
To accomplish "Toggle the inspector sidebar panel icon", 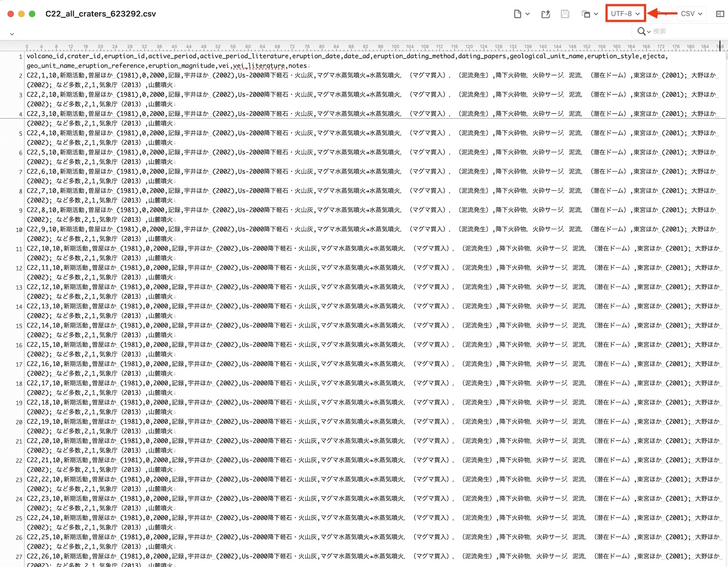I will (720, 14).
